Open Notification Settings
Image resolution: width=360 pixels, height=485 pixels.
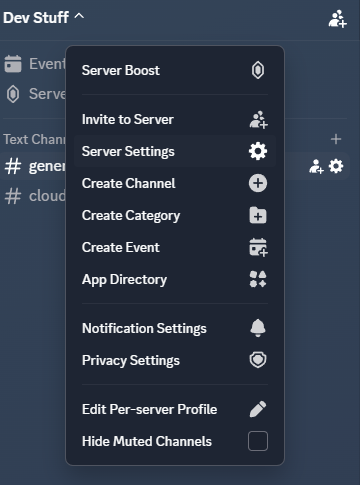pyautogui.click(x=175, y=328)
